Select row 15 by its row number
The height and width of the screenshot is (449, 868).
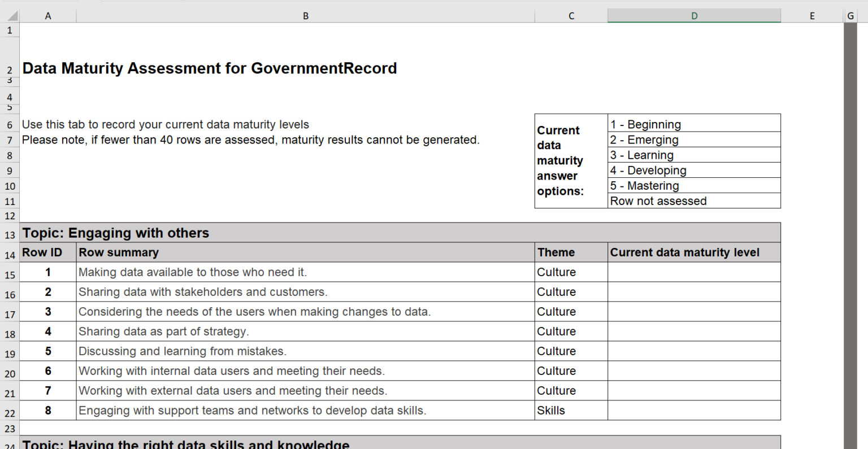click(x=10, y=272)
